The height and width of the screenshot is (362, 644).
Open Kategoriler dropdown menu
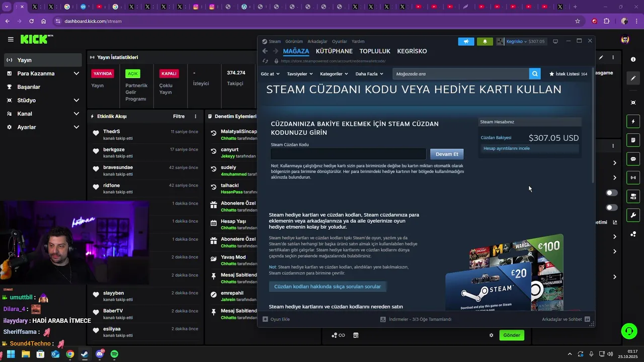point(334,74)
